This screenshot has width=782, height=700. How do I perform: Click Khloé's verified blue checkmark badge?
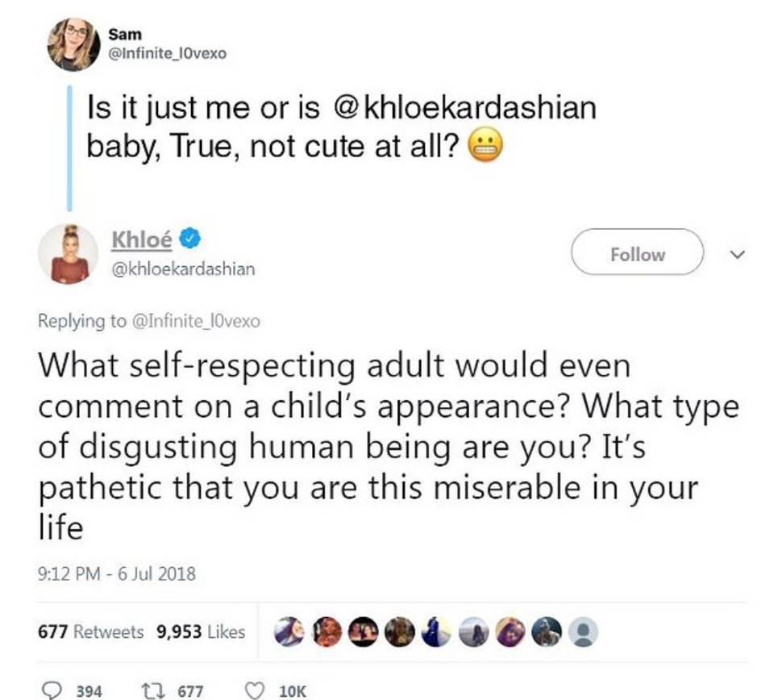tap(190, 239)
